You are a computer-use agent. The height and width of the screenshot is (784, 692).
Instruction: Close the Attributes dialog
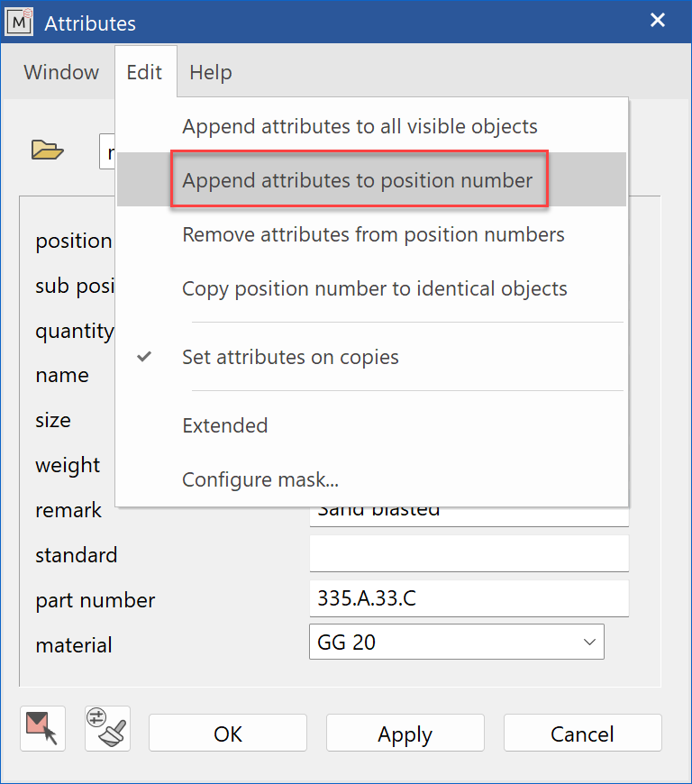tap(658, 21)
